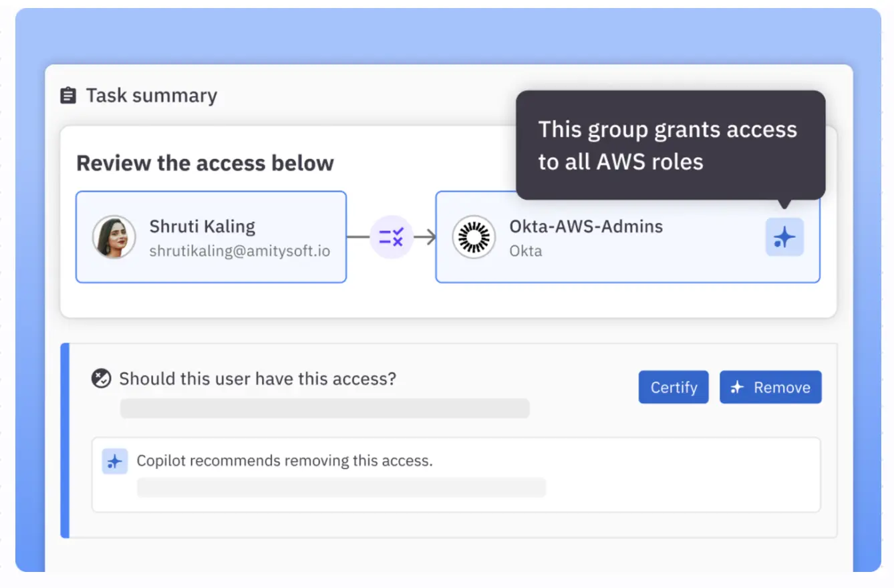Click the 'Review the access below' heading

coord(205,163)
